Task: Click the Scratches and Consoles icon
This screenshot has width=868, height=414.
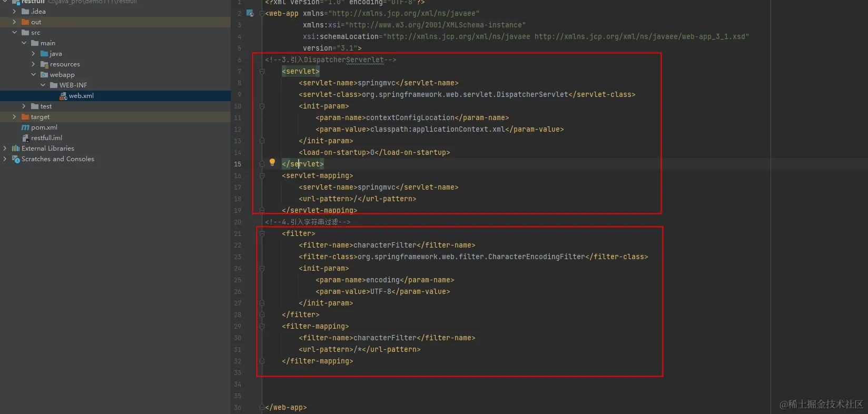Action: click(16, 159)
